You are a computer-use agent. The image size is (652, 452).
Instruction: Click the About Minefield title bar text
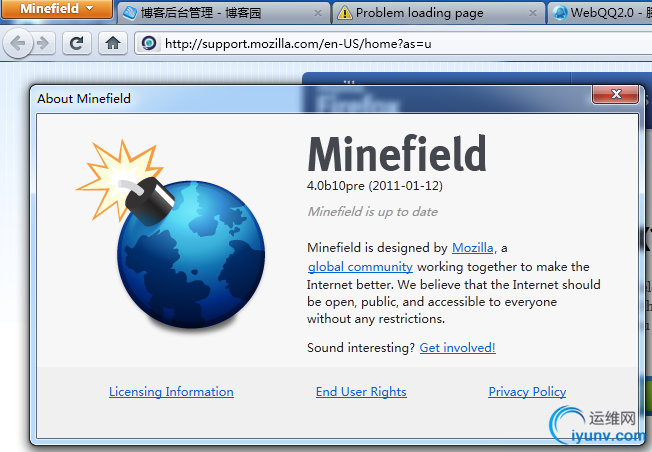pos(84,99)
